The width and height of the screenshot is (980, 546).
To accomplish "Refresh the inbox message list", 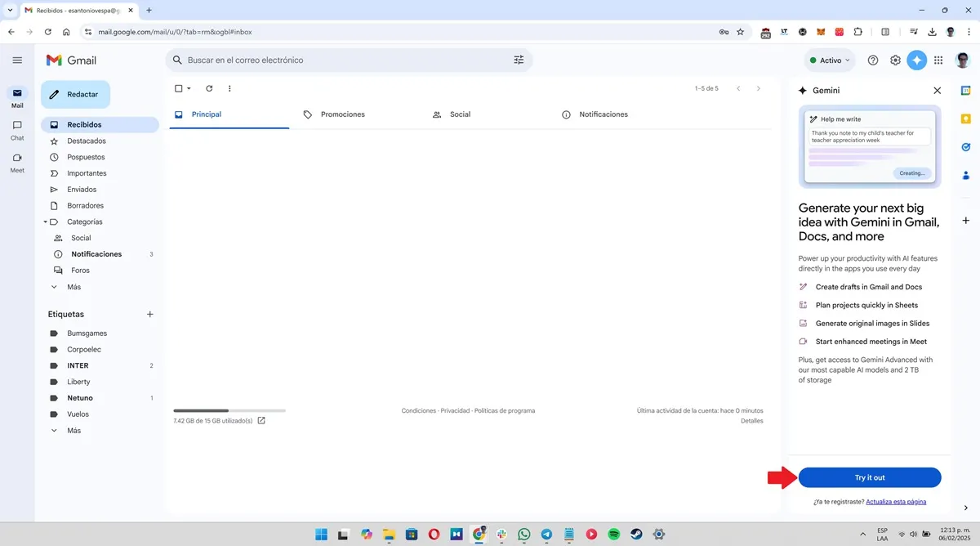I will 209,88.
